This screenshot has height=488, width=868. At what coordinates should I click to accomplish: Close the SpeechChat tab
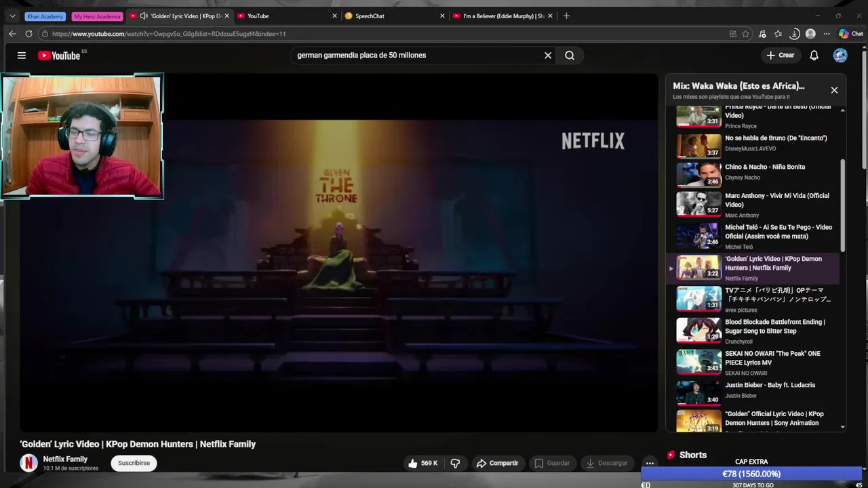(x=442, y=16)
